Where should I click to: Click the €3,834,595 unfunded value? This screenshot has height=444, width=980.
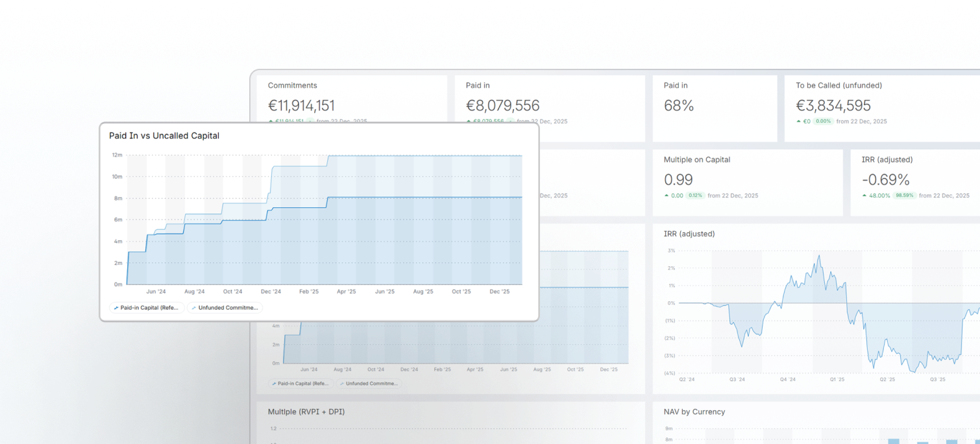click(x=833, y=105)
